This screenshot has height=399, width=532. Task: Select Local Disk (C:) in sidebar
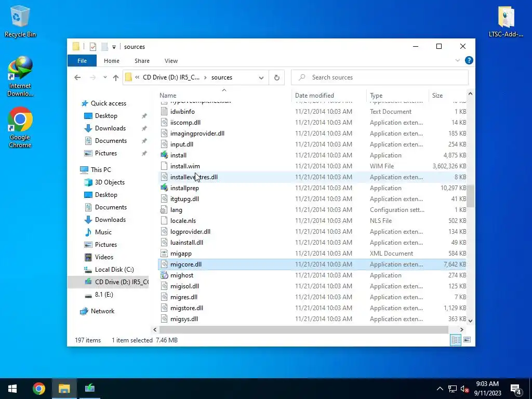coord(114,270)
